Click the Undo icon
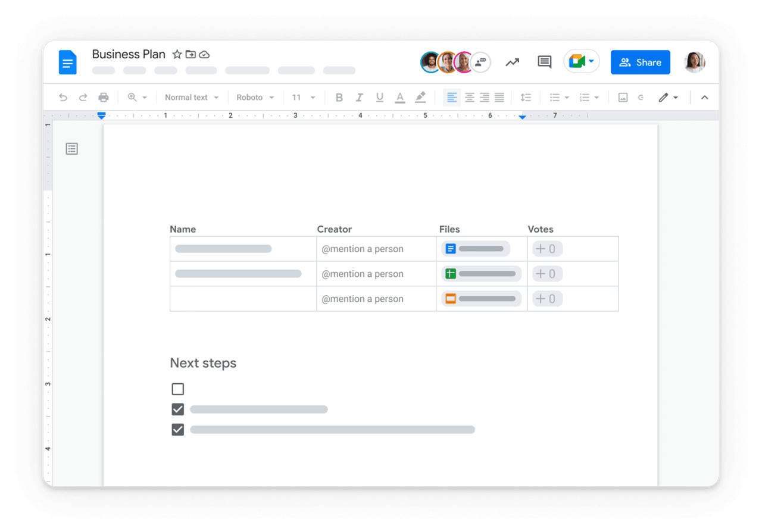Image resolution: width=762 pixels, height=532 pixels. 63,97
